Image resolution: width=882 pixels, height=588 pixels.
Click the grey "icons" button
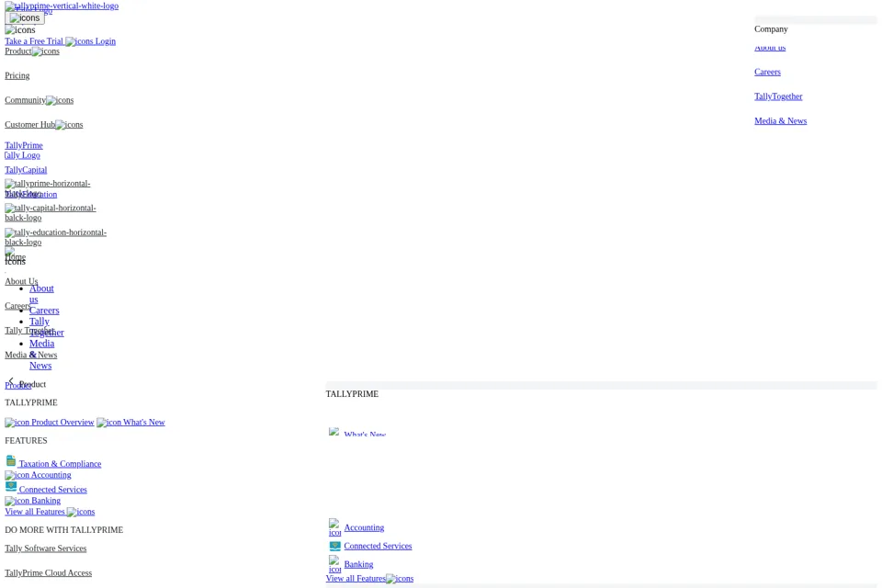[x=25, y=18]
